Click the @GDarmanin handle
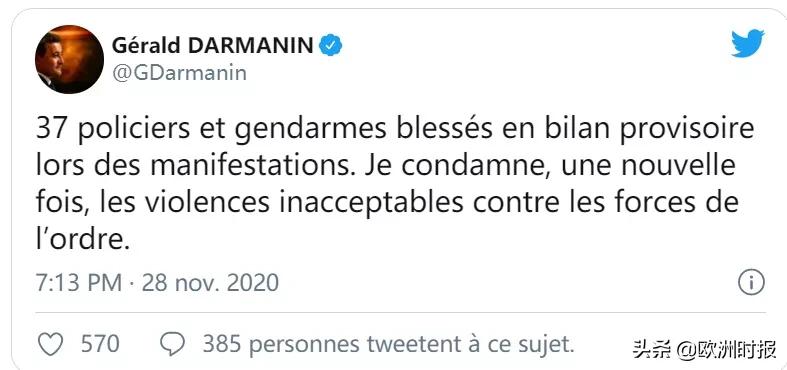This screenshot has height=370, width=787. (x=179, y=73)
